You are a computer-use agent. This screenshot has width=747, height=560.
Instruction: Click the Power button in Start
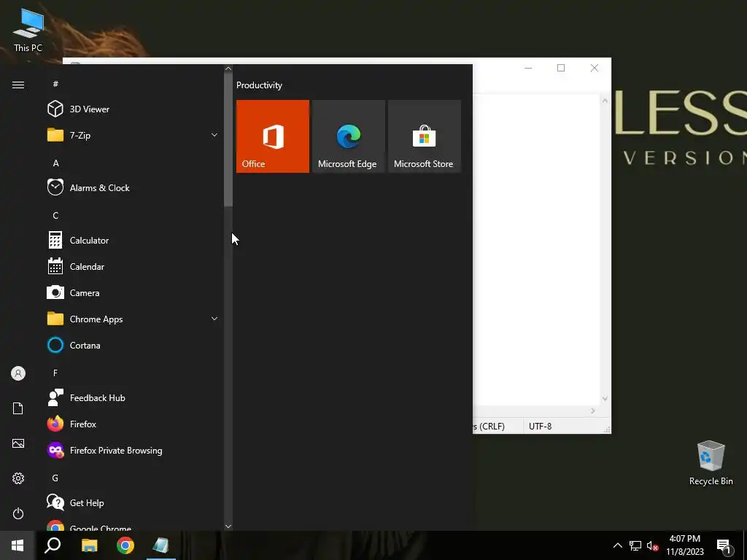pos(18,513)
